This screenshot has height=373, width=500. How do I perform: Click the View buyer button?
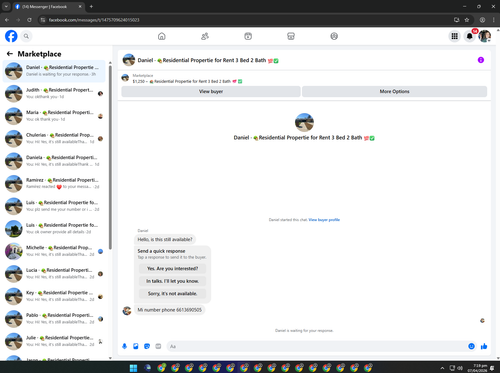coord(211,91)
